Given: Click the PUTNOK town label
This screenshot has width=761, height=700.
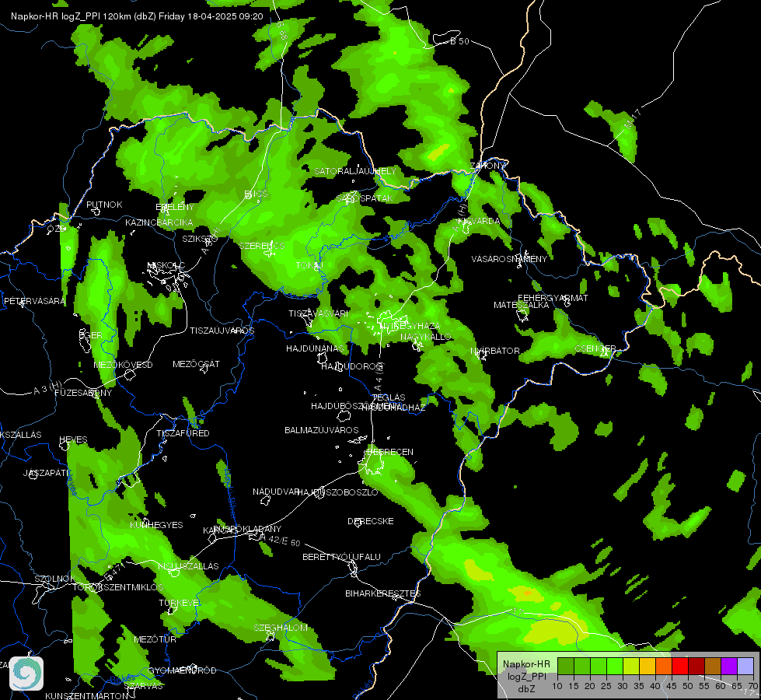Looking at the screenshot, I should tap(104, 205).
